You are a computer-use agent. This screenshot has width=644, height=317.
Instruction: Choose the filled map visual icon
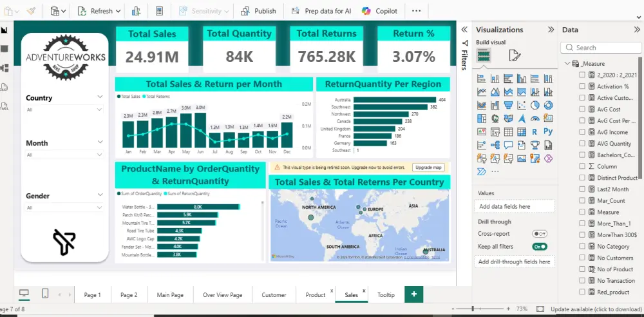[x=508, y=119]
